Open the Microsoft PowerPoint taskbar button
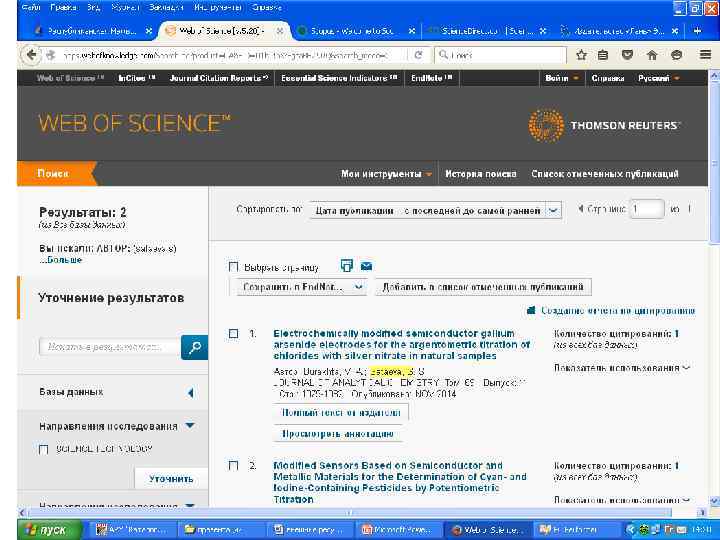Screen dimensions: 720x540 [398, 530]
